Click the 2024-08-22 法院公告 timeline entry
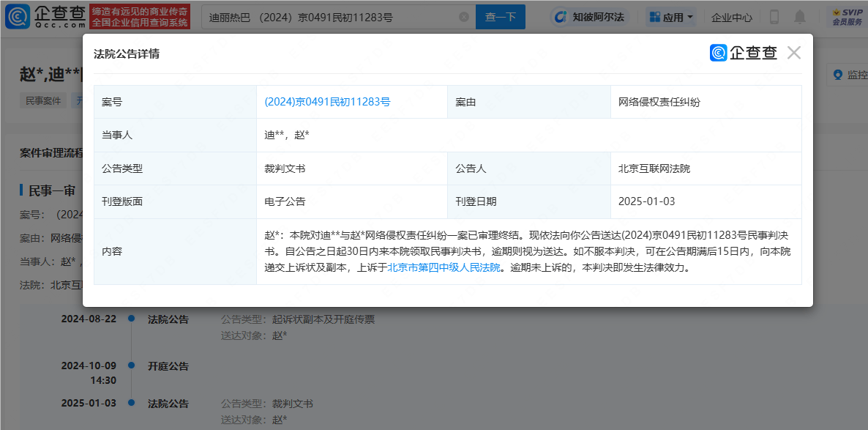Screen dimensions: 868x430 point(168,319)
